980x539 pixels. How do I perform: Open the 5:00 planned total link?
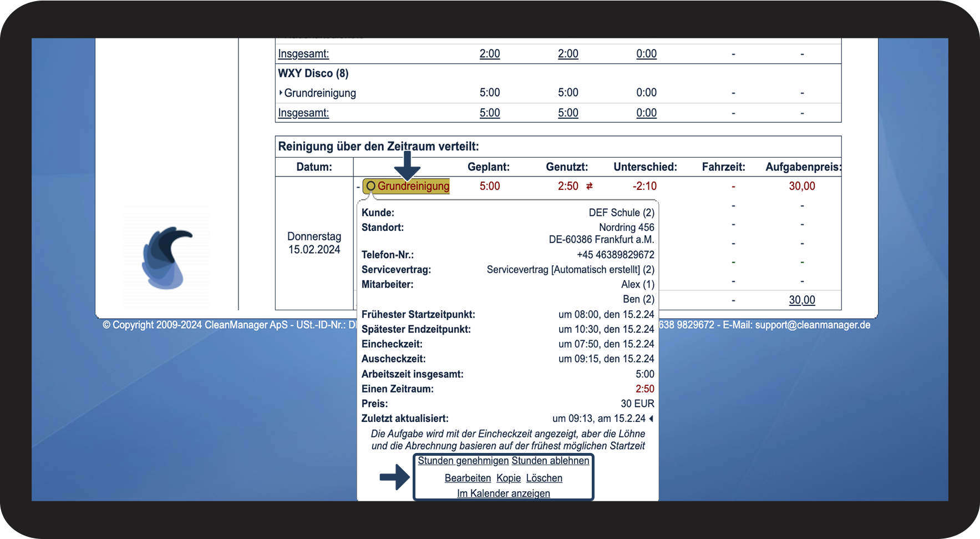click(x=490, y=113)
